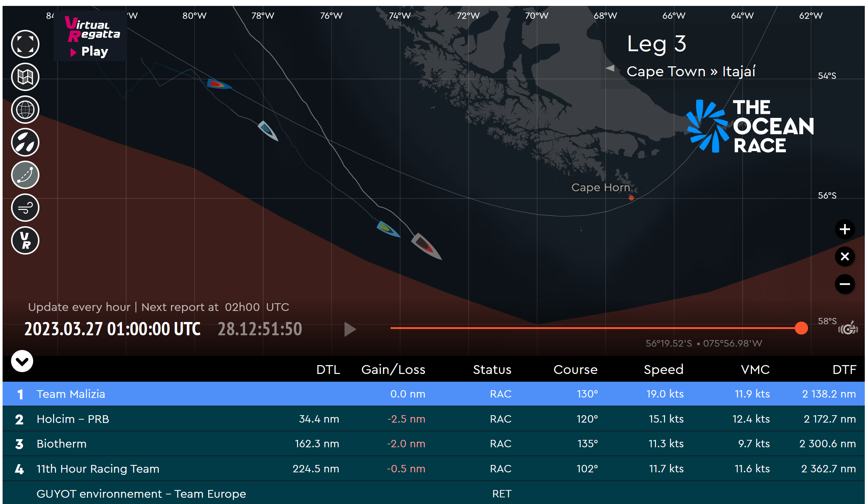This screenshot has width=867, height=504.
Task: Start timeline playback
Action: point(350,329)
